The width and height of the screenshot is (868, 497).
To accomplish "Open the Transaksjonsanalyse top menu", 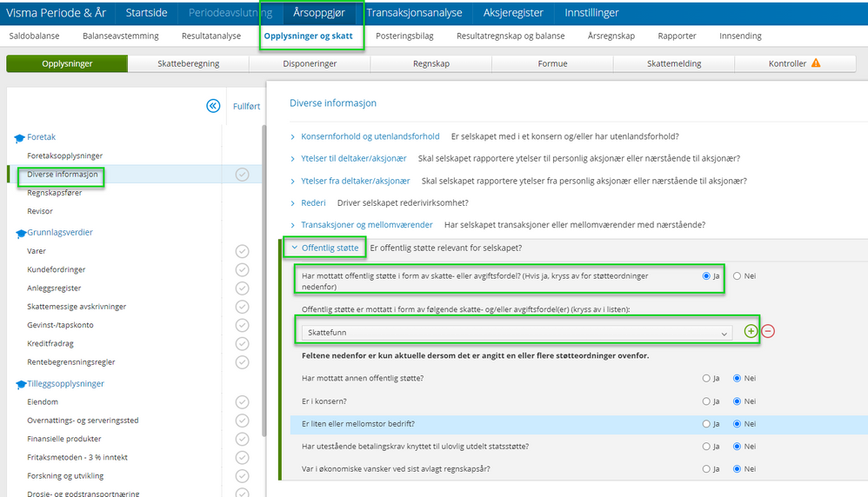I will point(414,13).
